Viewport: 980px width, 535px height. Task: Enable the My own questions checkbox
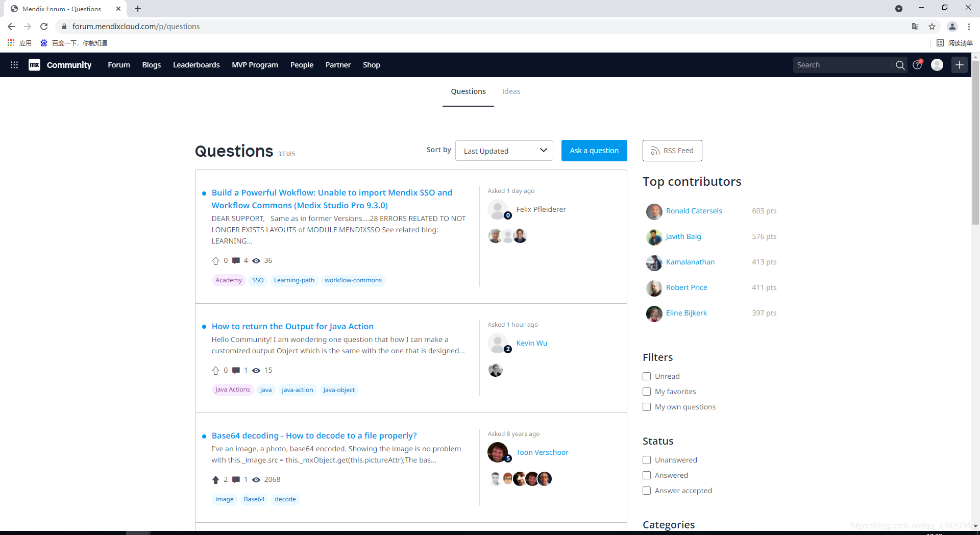click(647, 407)
